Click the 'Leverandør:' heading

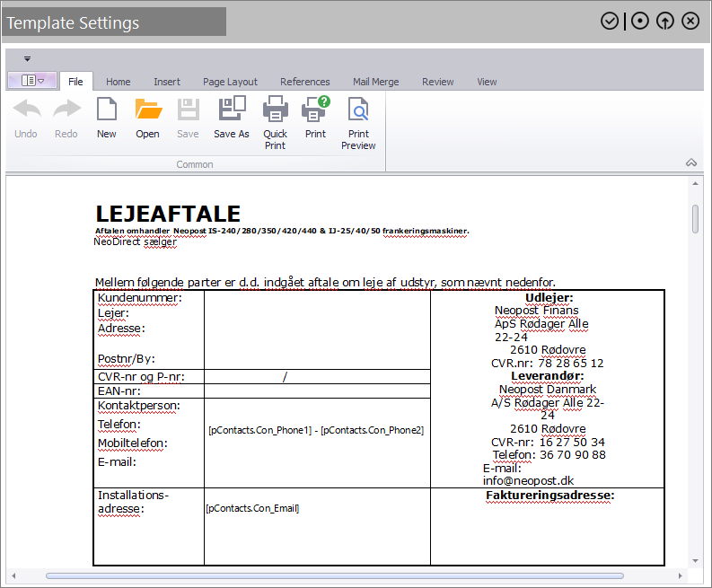[x=547, y=376]
